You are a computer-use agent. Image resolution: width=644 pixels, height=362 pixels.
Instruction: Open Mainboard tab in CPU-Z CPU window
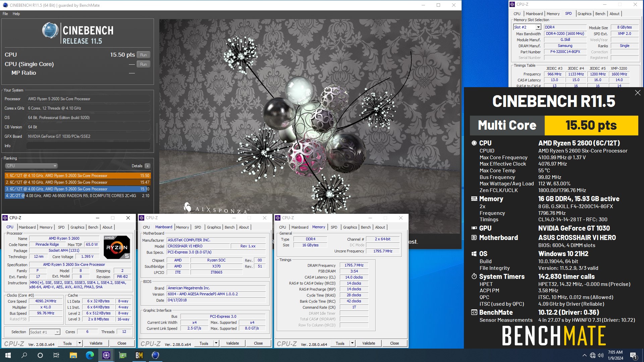click(x=27, y=227)
